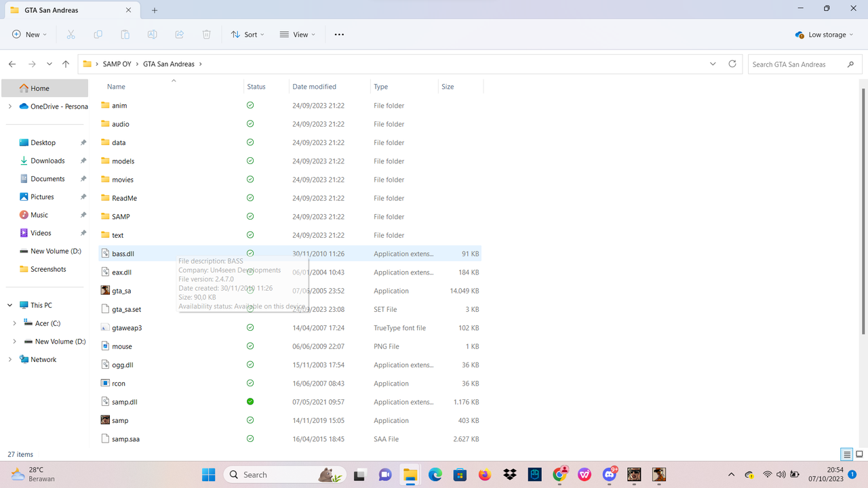This screenshot has height=488, width=868.
Task: Click the Paste toolbar icon
Action: 125,35
